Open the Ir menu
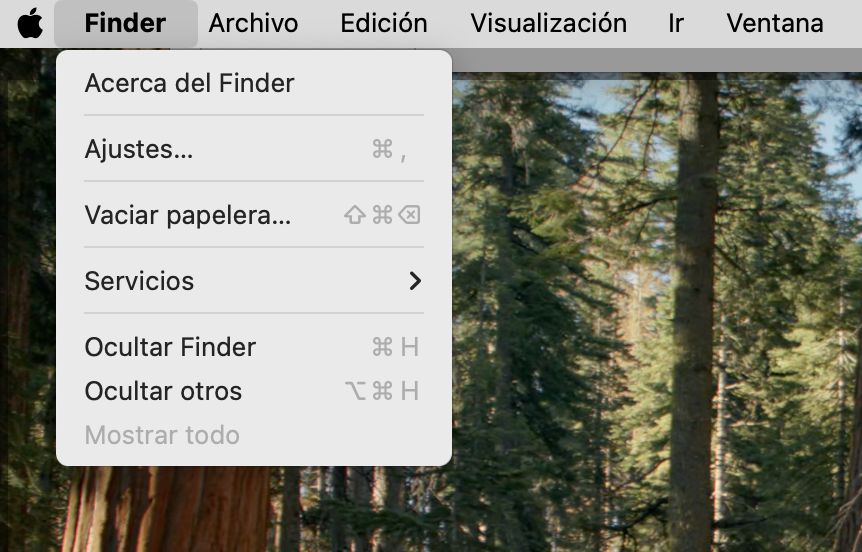 tap(676, 24)
